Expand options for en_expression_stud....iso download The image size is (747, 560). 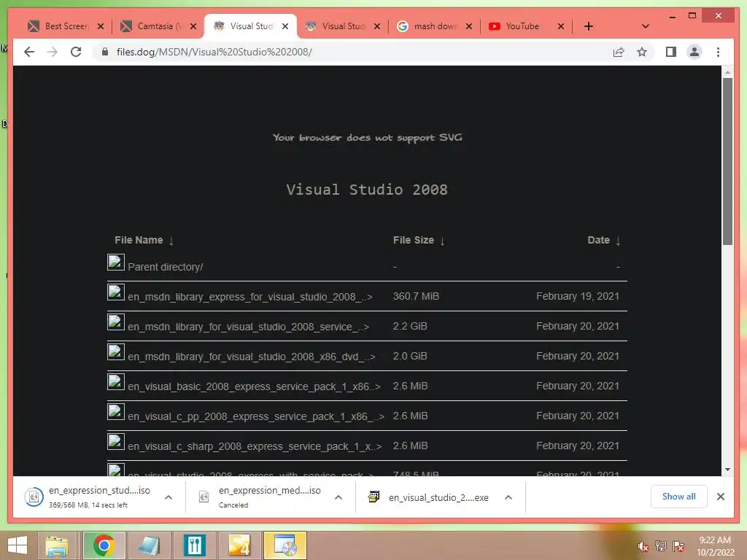169,497
